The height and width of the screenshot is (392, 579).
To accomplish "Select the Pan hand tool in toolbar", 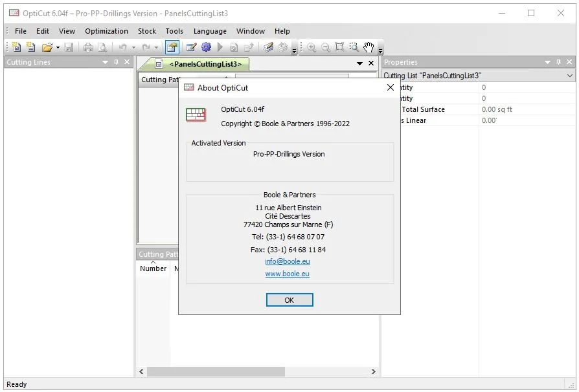I will click(369, 47).
